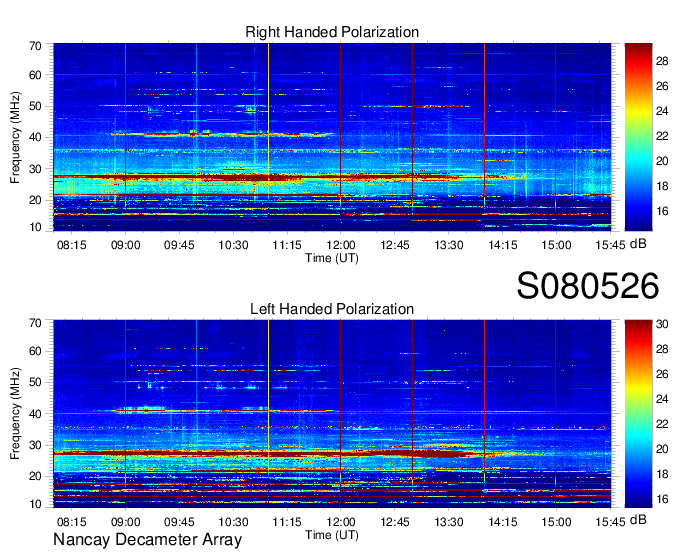Viewport: 680px width, 552px height.
Task: Click the 70 MHz tick of Left Handed plot
Action: coord(35,323)
